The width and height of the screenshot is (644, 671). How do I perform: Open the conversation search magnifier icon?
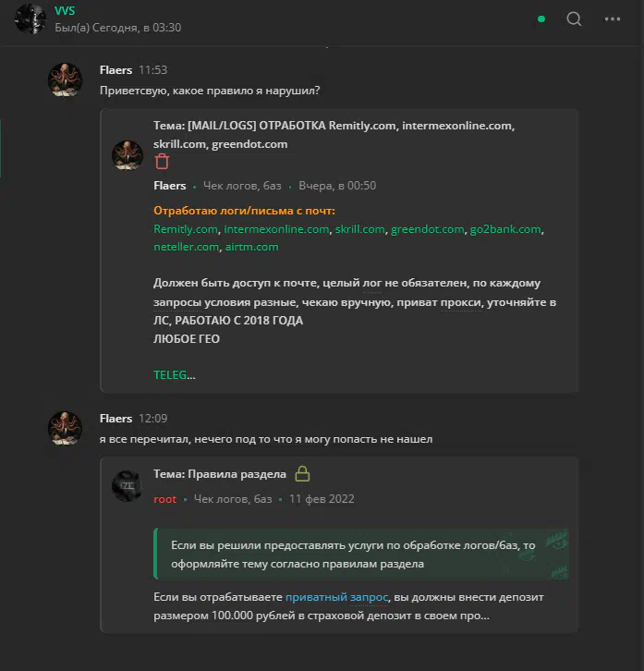point(574,18)
